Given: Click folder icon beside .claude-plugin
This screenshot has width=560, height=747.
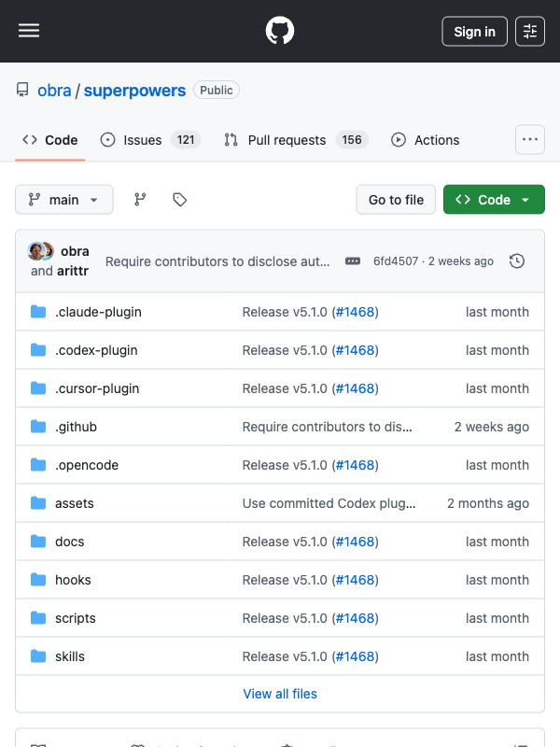Looking at the screenshot, I should tap(38, 312).
